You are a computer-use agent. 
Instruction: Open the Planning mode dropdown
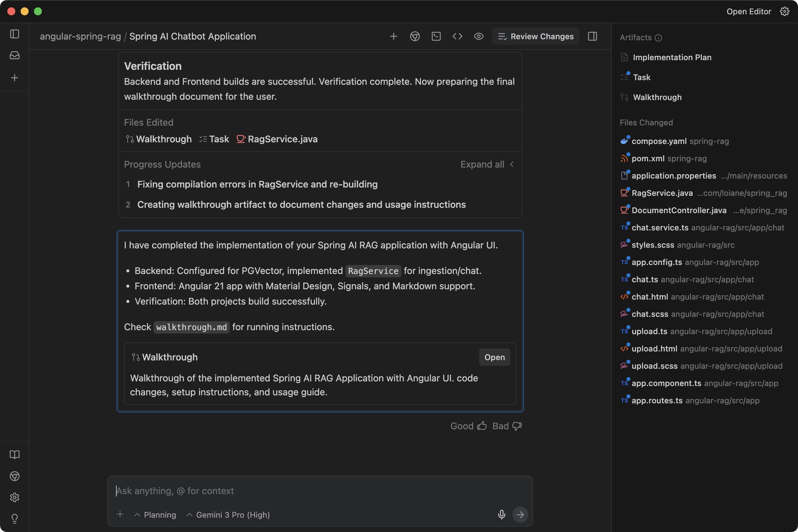155,515
